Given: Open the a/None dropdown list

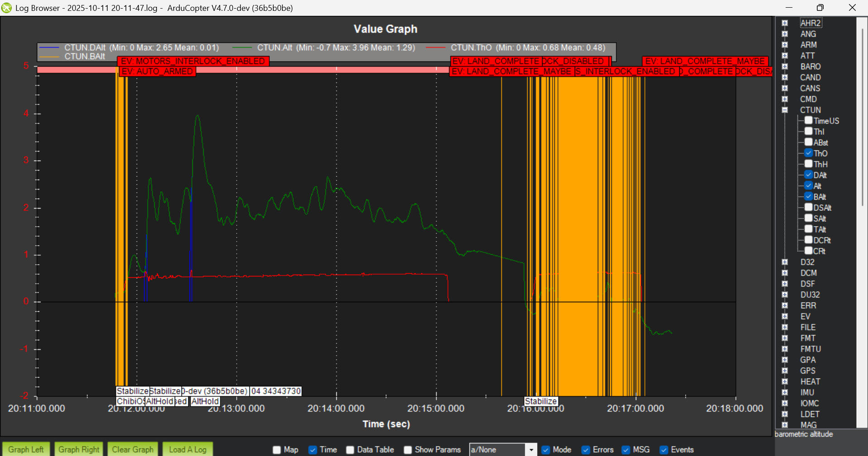Looking at the screenshot, I should tap(531, 450).
